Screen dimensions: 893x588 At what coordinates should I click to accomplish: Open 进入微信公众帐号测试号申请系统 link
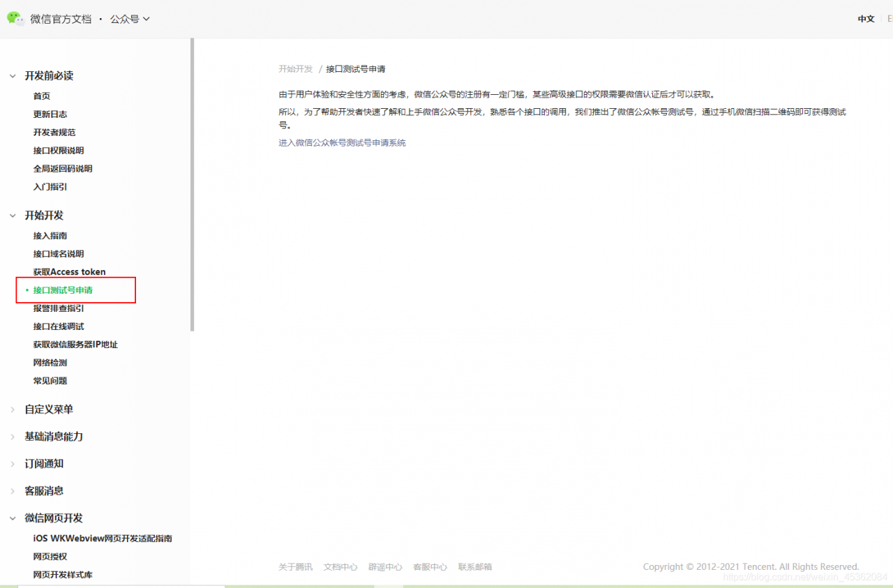[x=342, y=143]
